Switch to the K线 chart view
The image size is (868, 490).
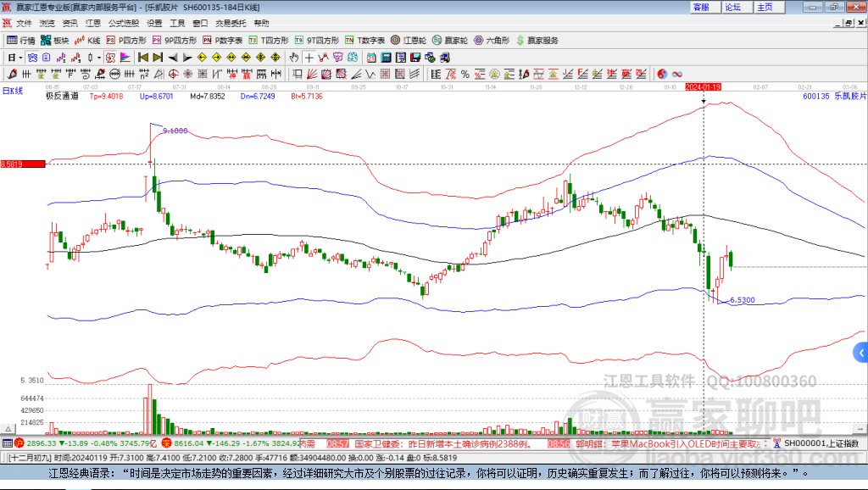[87, 41]
